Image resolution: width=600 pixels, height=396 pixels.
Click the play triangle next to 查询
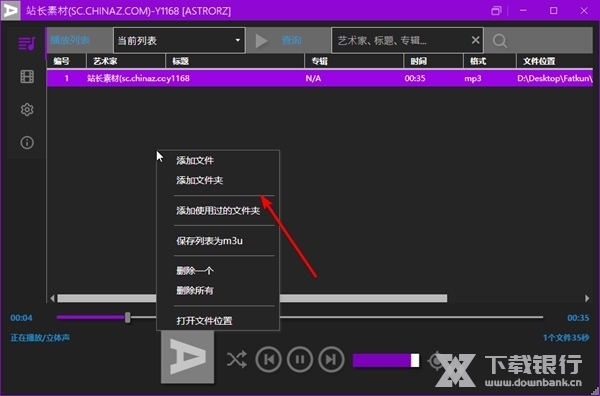pyautogui.click(x=261, y=41)
